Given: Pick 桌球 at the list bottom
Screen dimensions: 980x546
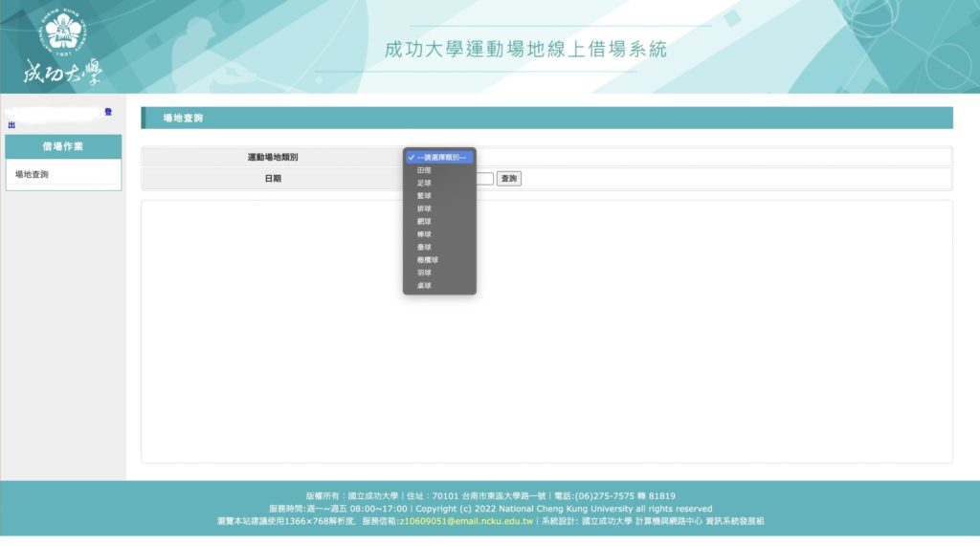Looking at the screenshot, I should point(424,285).
